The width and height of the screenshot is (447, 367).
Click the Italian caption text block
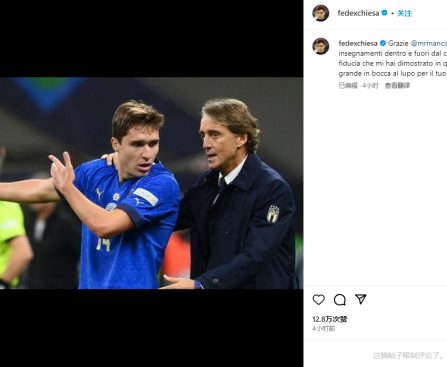(393, 58)
